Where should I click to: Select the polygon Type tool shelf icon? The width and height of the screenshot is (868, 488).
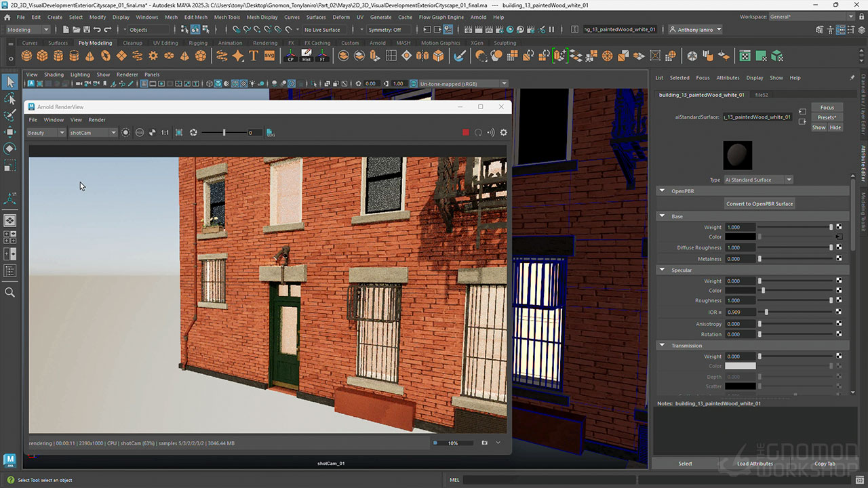pos(254,56)
